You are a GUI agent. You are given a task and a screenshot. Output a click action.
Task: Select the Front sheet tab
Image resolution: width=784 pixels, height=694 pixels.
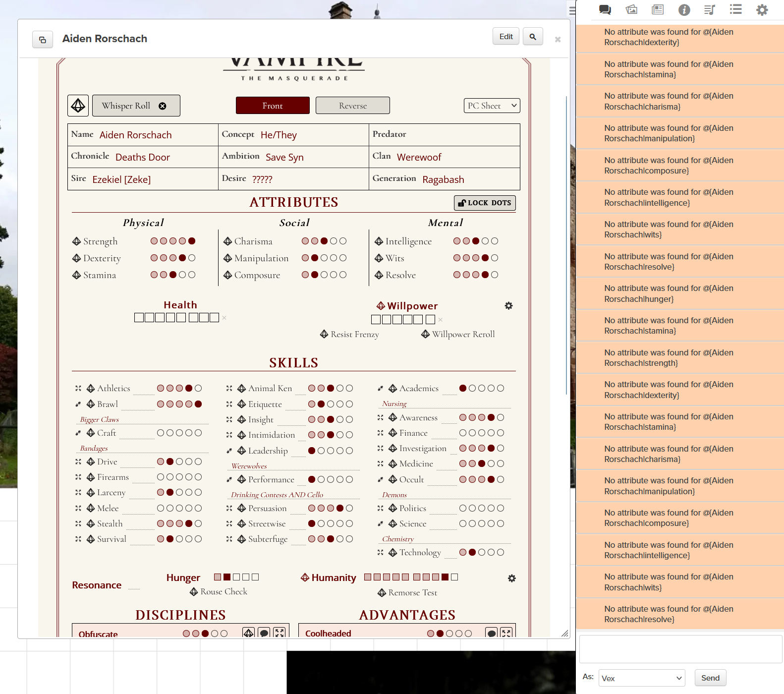[x=273, y=106]
